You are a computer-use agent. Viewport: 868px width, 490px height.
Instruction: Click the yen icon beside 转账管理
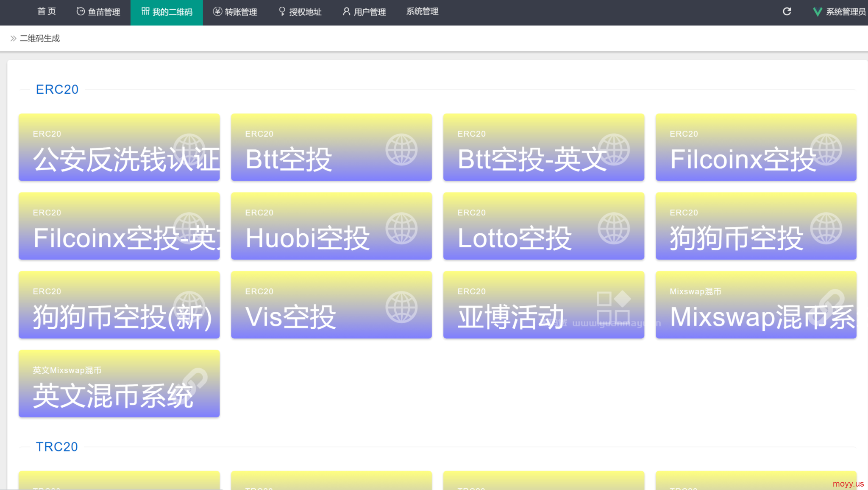[x=217, y=11]
